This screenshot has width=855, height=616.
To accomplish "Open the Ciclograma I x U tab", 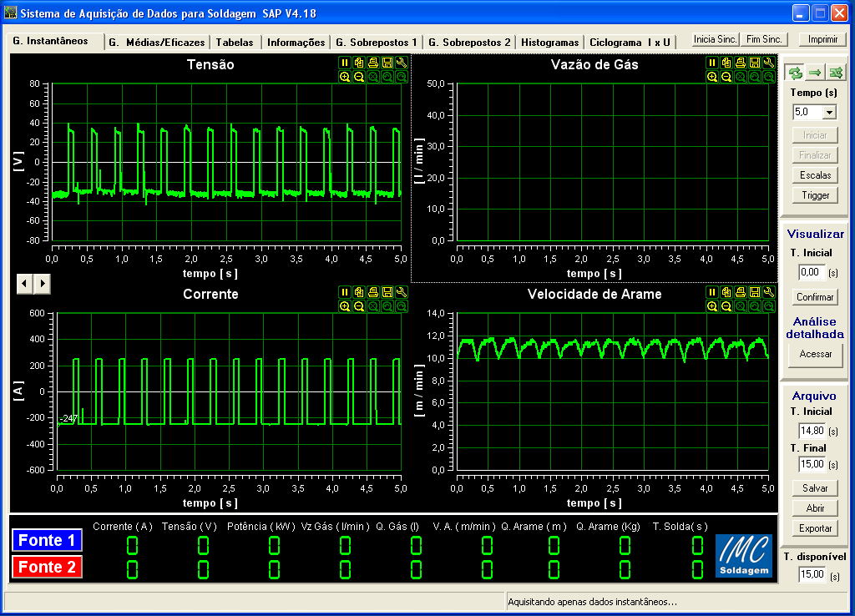I will [x=630, y=43].
